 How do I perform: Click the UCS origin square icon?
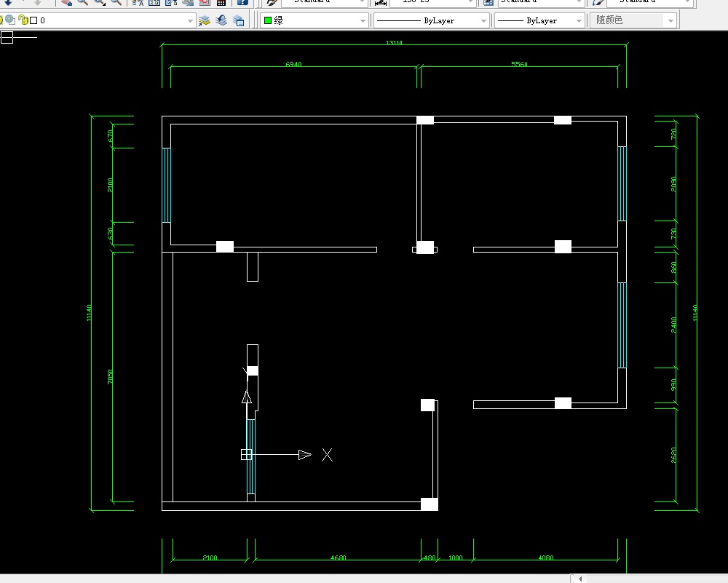247,454
